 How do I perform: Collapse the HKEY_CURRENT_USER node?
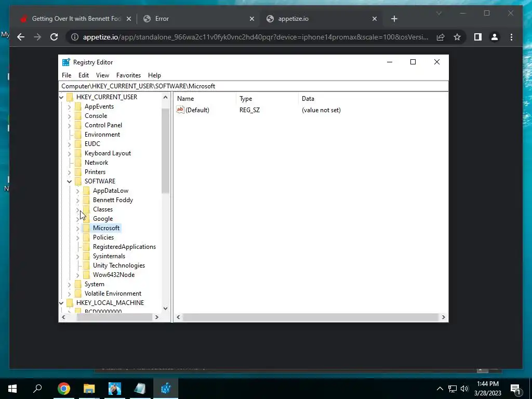coord(61,97)
